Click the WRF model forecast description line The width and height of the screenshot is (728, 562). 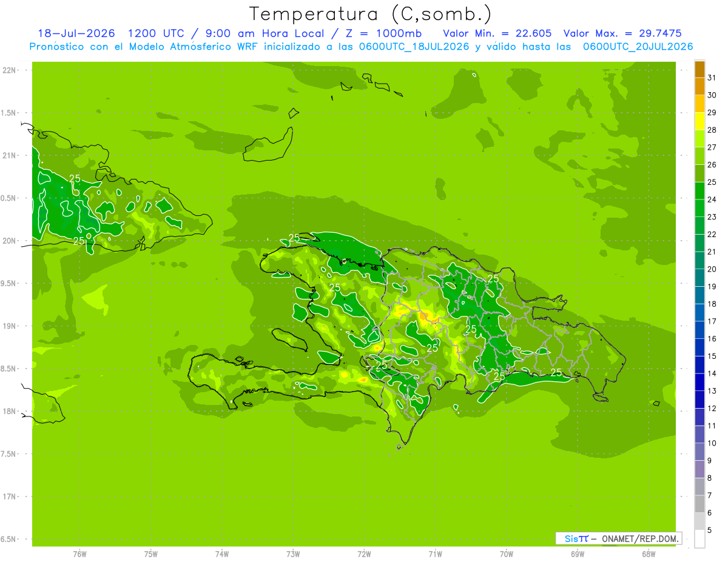[361, 47]
